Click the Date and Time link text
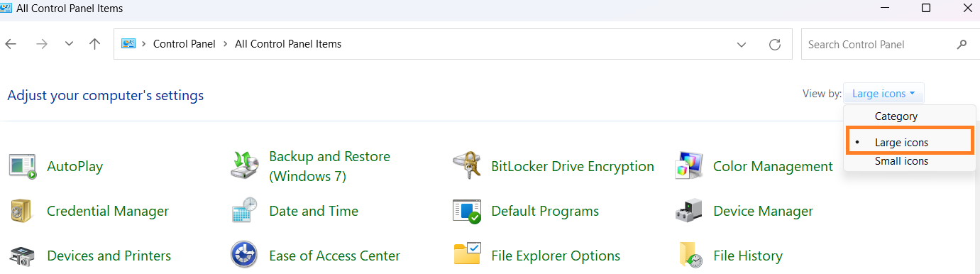This screenshot has height=274, width=980. tap(314, 211)
